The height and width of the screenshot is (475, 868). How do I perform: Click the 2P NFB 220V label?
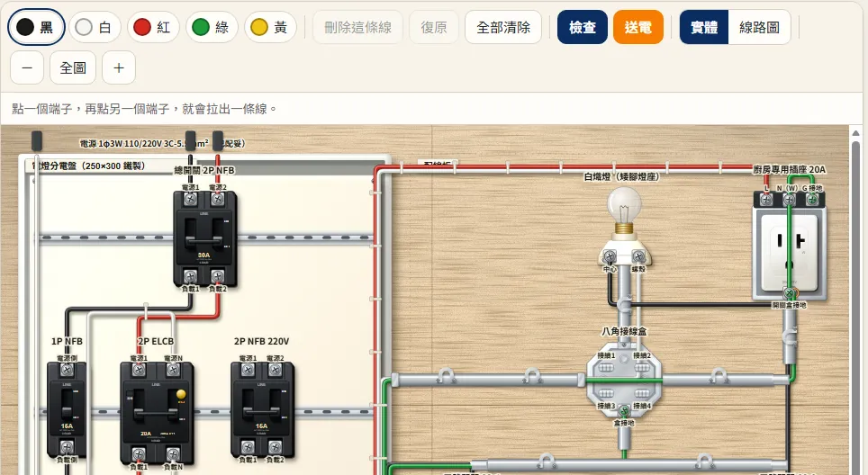[261, 341]
